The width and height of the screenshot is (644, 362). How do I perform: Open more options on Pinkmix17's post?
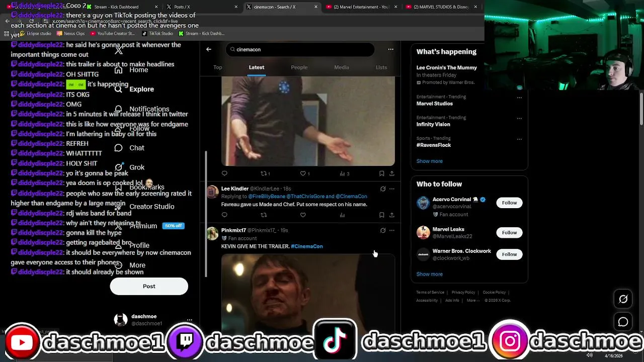(392, 230)
